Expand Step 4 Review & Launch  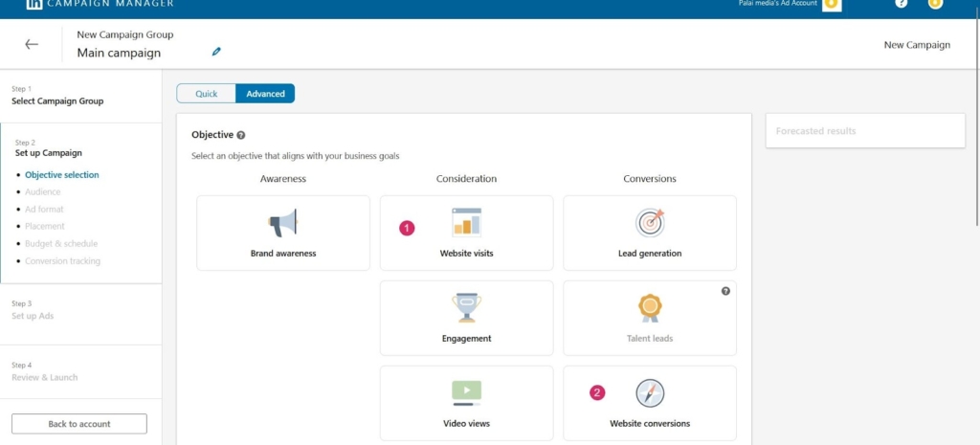(44, 371)
